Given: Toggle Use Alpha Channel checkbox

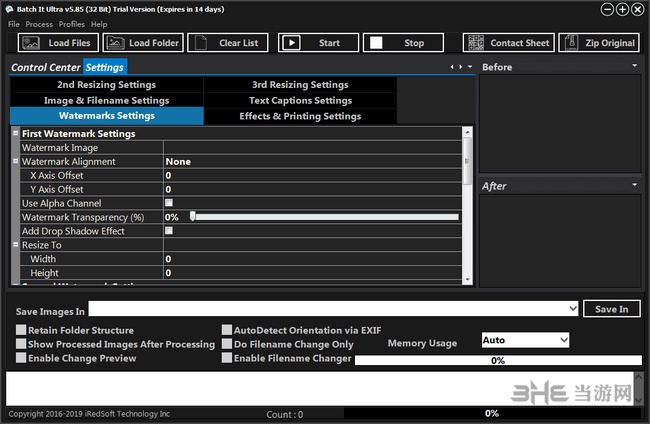Looking at the screenshot, I should [169, 203].
